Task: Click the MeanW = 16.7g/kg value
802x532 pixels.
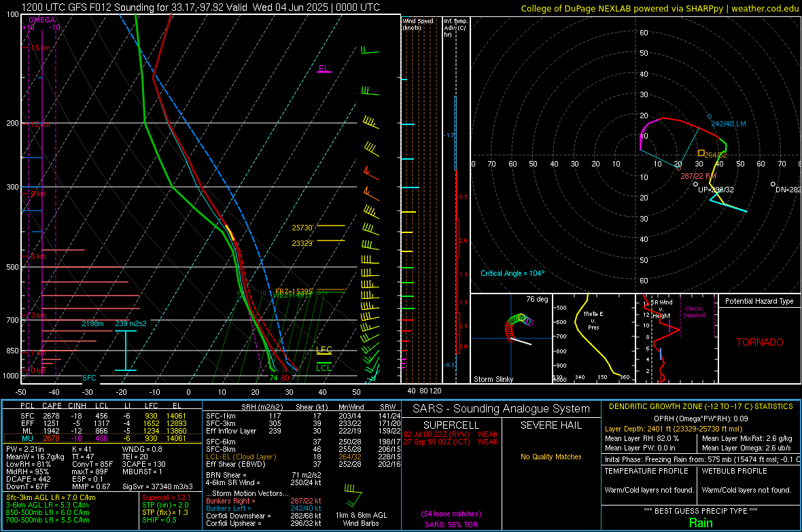Action: [35, 457]
